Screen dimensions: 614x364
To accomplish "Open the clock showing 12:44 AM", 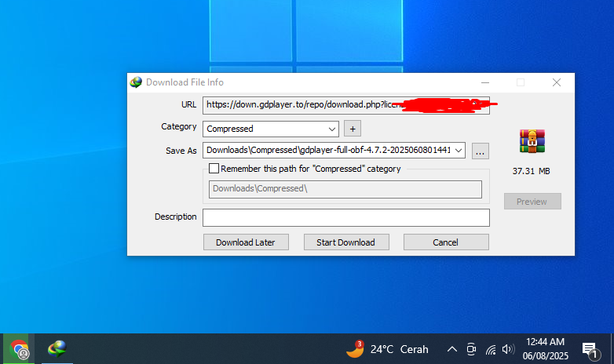I will coord(546,349).
